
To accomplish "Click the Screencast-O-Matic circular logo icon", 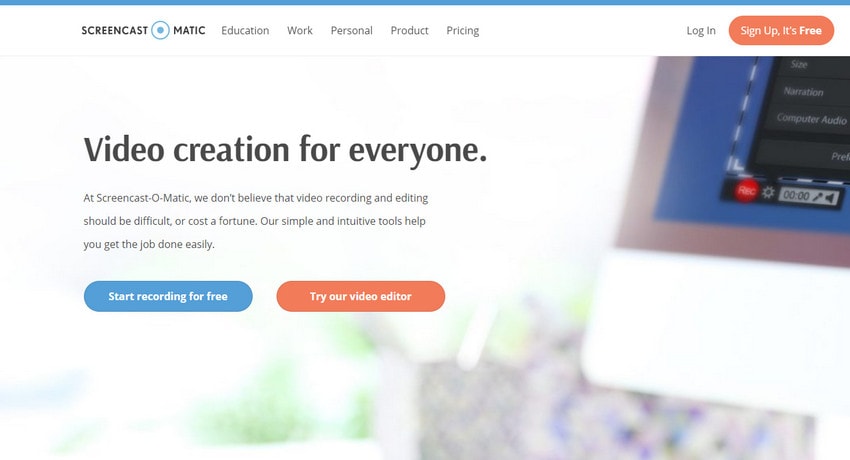I will tap(160, 30).
